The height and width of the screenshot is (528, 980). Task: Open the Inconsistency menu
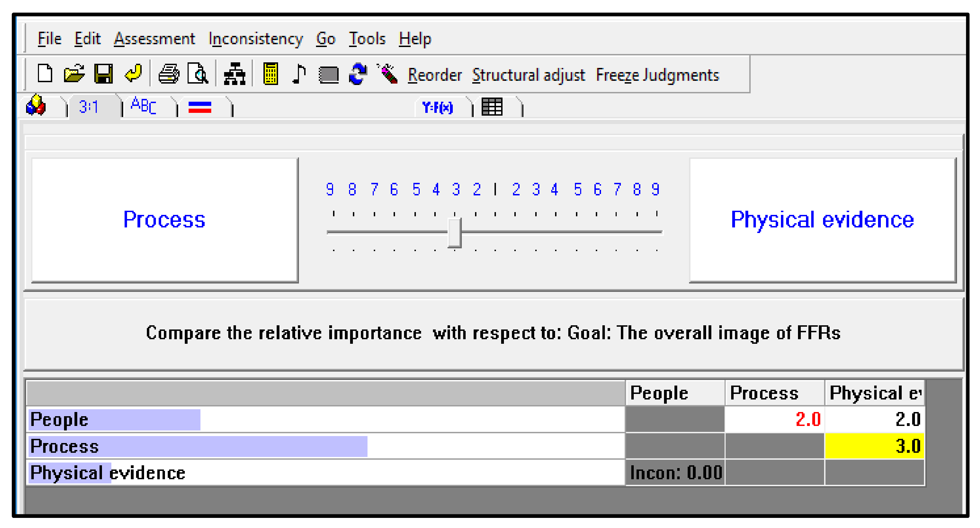point(255,39)
